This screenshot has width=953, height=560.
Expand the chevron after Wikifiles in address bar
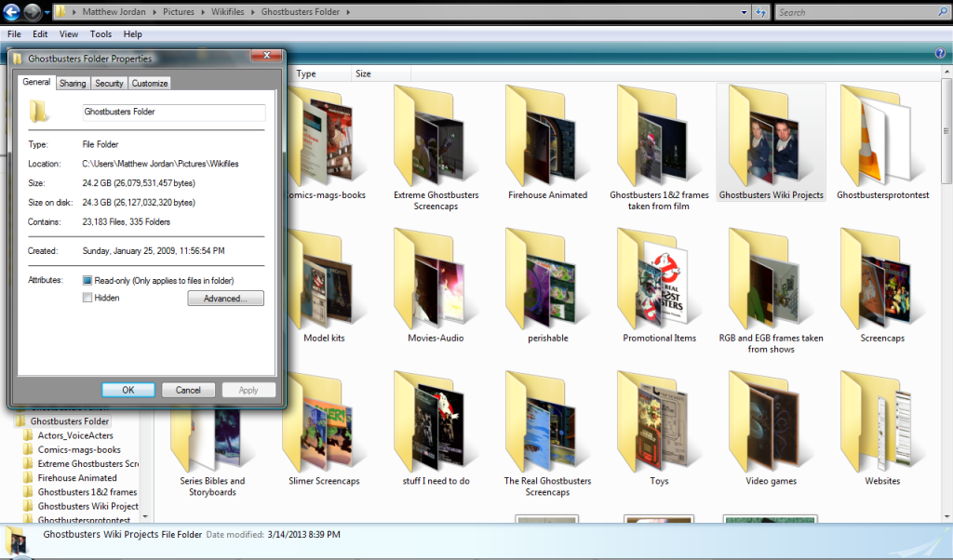[x=253, y=12]
